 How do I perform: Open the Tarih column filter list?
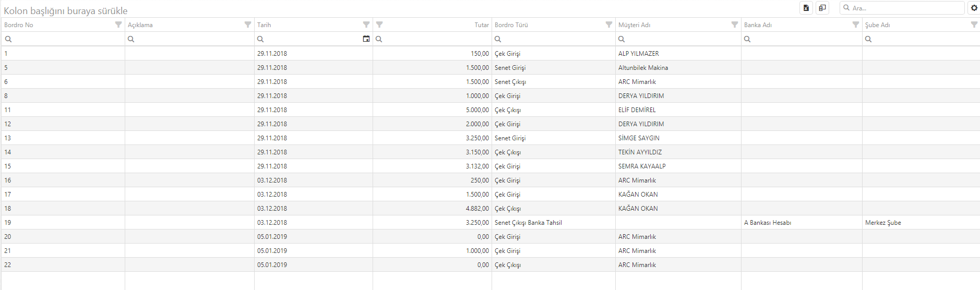(x=366, y=25)
